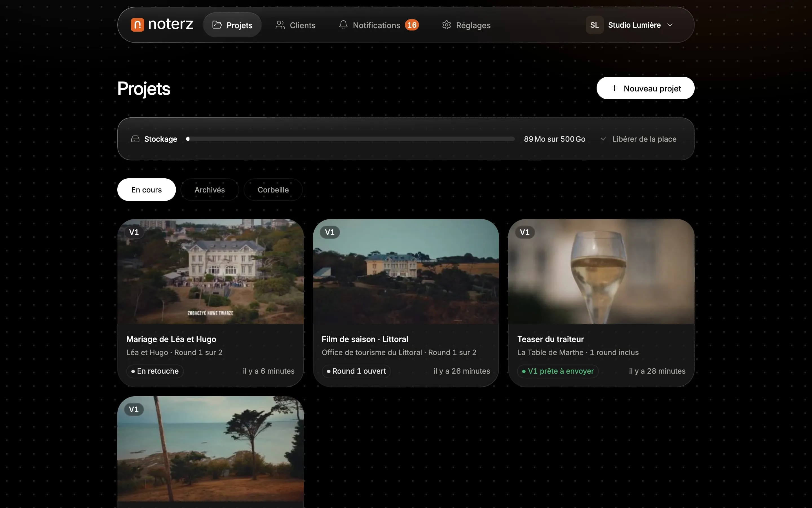The image size is (812, 508).
Task: Open the Film de saison Littoral thumbnail
Action: 406,271
